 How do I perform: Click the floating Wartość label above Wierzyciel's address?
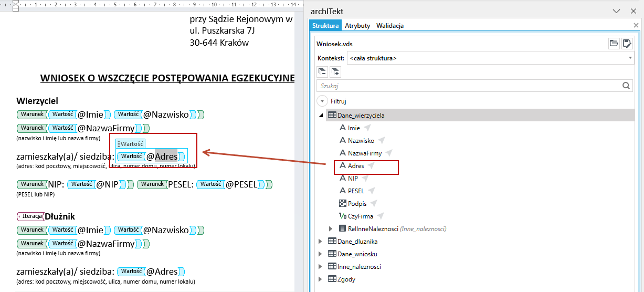(x=130, y=143)
